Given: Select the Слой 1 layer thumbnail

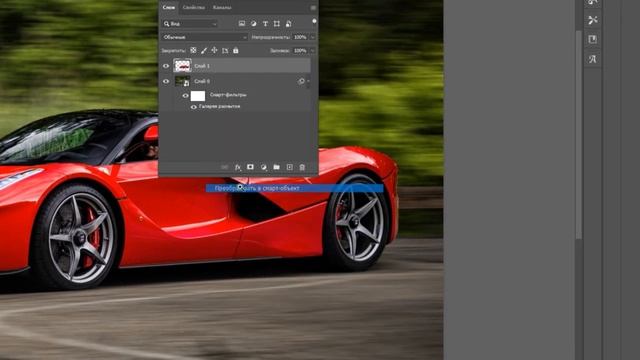Looking at the screenshot, I should pyautogui.click(x=182, y=66).
